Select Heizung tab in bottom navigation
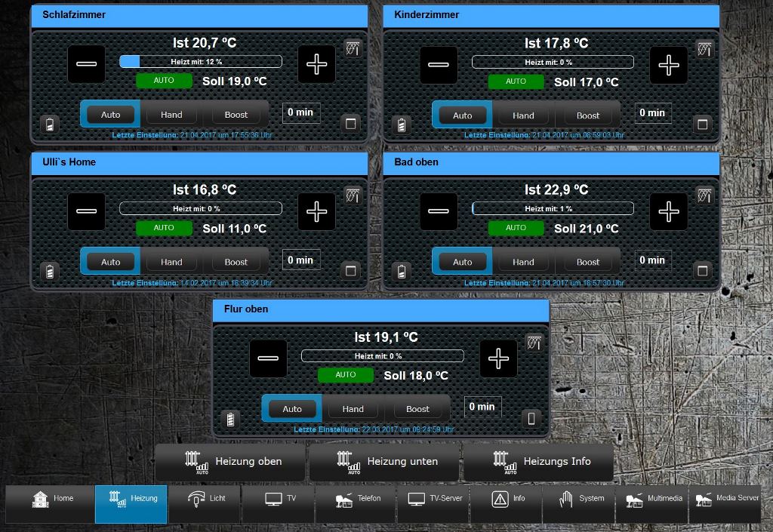 click(131, 503)
